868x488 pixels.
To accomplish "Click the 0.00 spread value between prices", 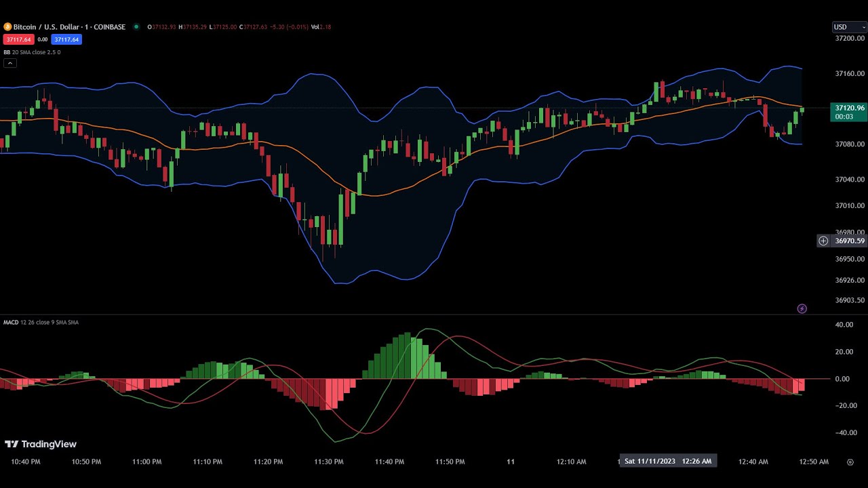I will [42, 39].
